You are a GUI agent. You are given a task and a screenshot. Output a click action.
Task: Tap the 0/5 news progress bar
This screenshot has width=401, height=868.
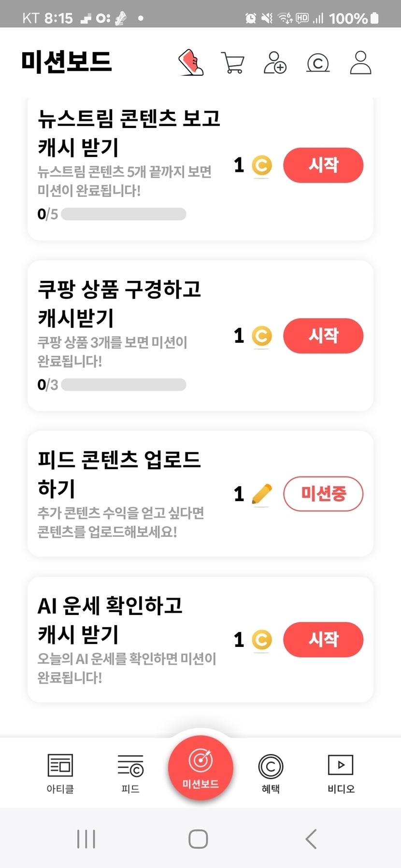point(124,214)
